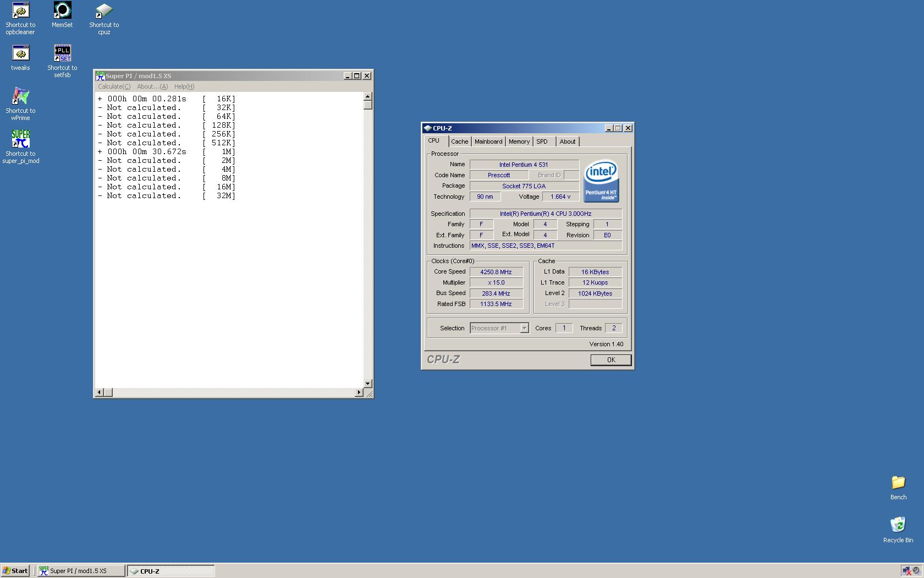Click the Voltage value 1.664 v

click(560, 197)
